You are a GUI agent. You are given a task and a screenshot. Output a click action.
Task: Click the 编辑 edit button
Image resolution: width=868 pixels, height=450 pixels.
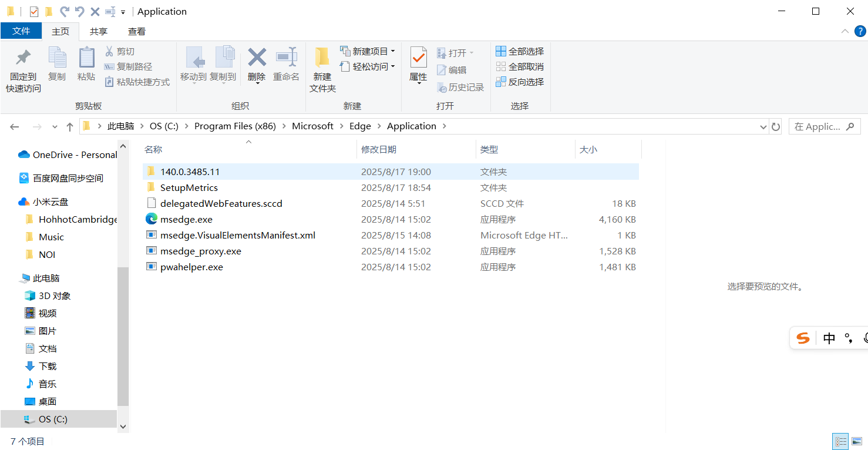(452, 70)
